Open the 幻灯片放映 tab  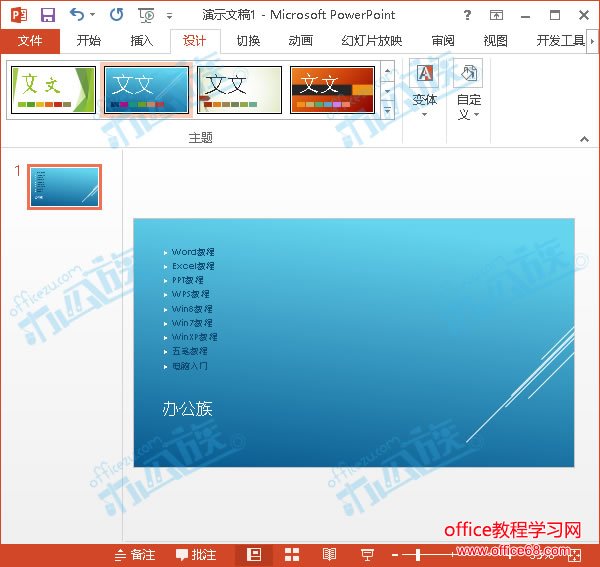coord(372,41)
